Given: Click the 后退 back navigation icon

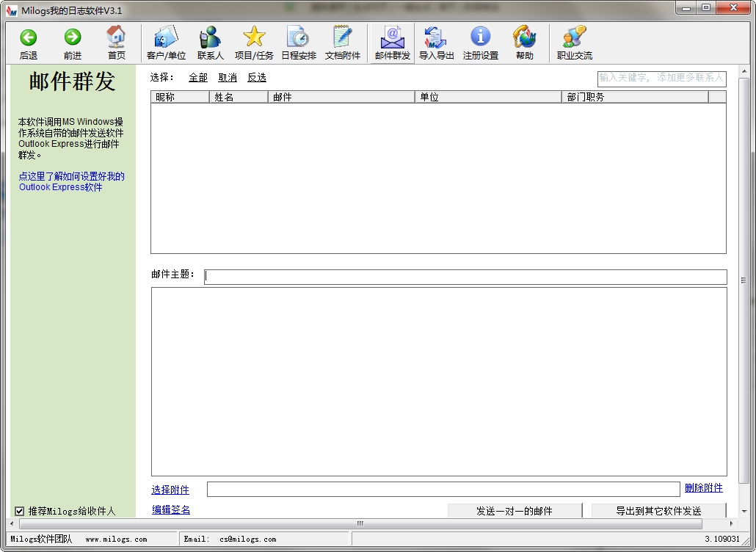Looking at the screenshot, I should tap(28, 42).
